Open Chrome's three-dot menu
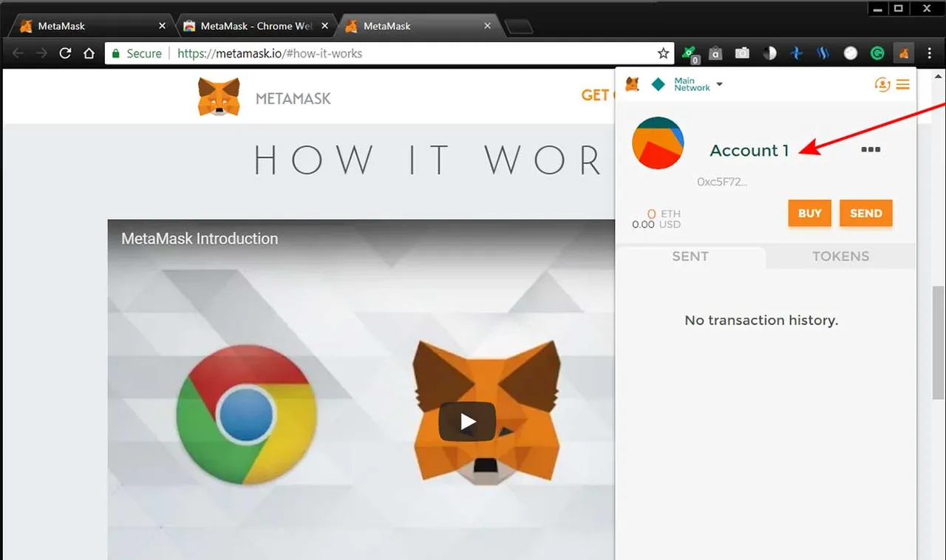 [x=930, y=53]
